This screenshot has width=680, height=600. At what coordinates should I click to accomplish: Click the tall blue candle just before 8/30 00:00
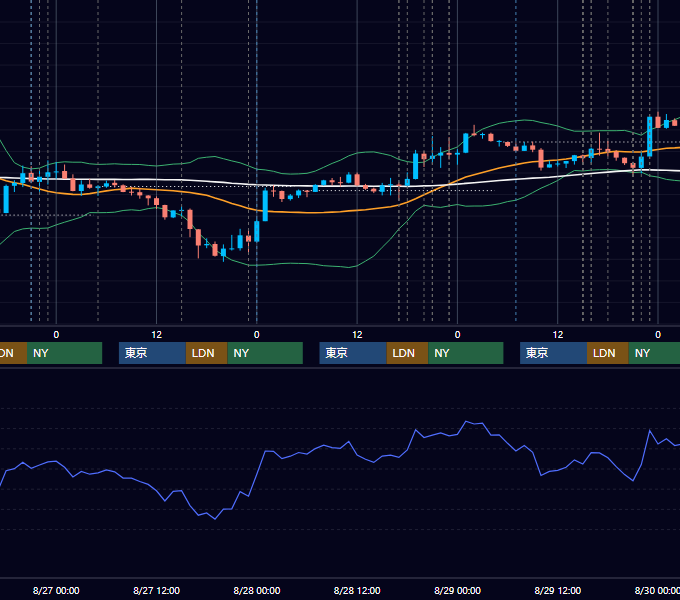click(x=650, y=137)
